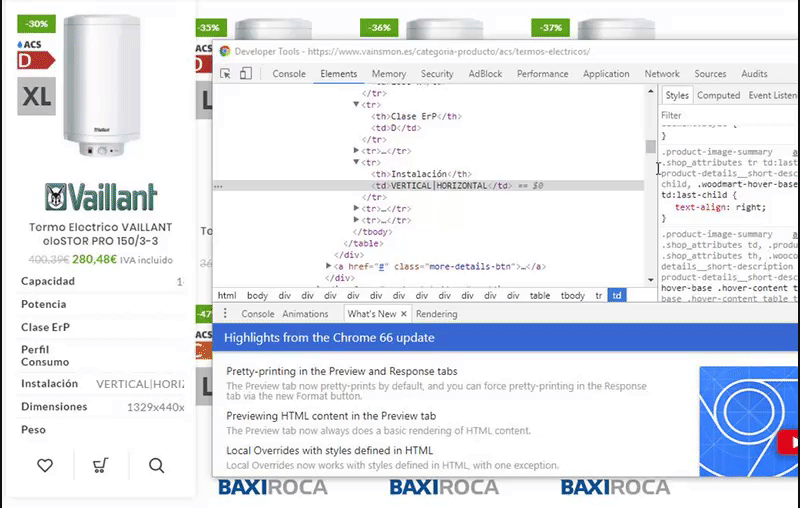Select the Clase ErP th node

416,116
